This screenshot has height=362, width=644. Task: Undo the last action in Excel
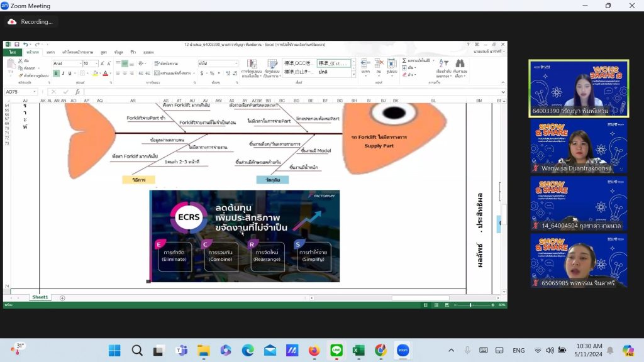click(x=25, y=45)
